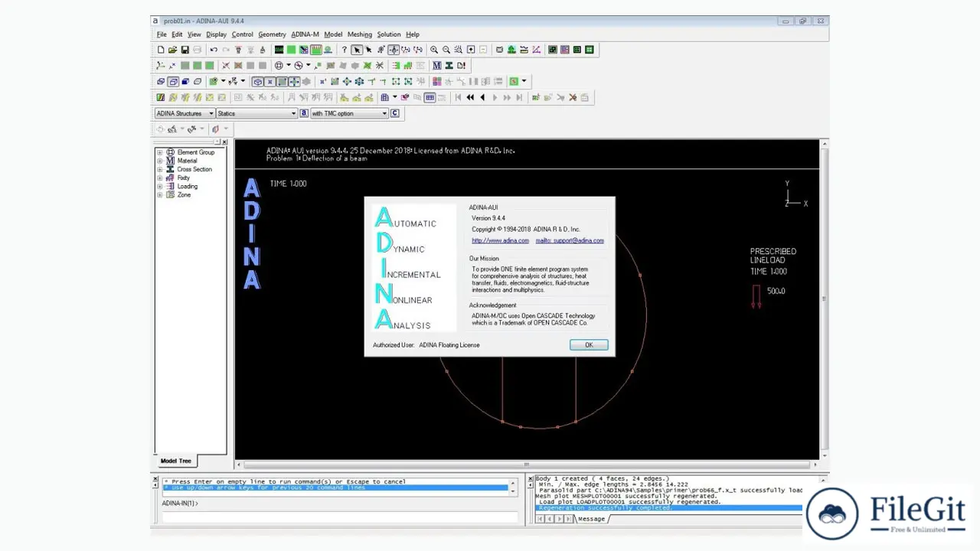Click the red X delete icon in the bottom toolbar
This screenshot has width=980, height=551.
573,97
